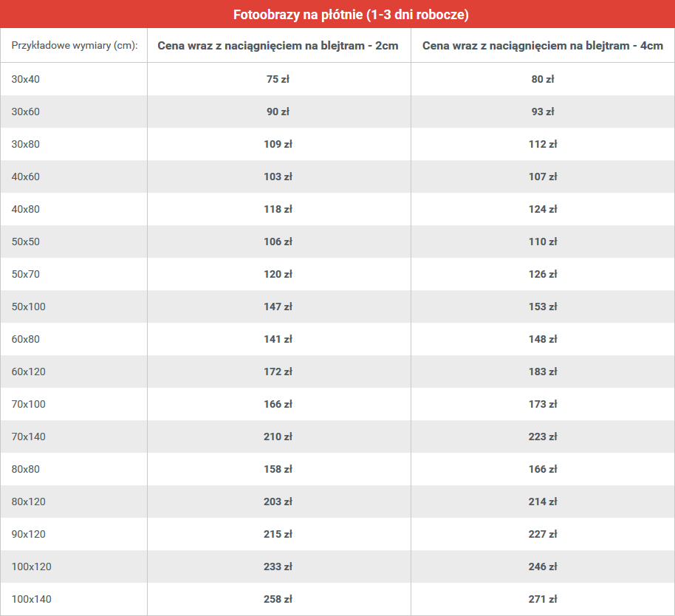Select the Przykładowe wymiary column header
The width and height of the screenshot is (675, 616).
74,45
